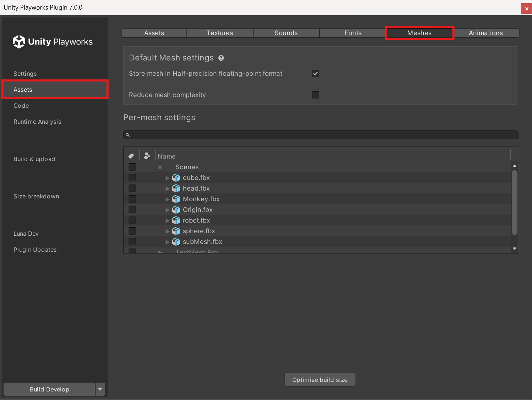Screen dimensions: 532x400
Task: Open the Build Develop dropdown arrow
Action: (x=100, y=389)
